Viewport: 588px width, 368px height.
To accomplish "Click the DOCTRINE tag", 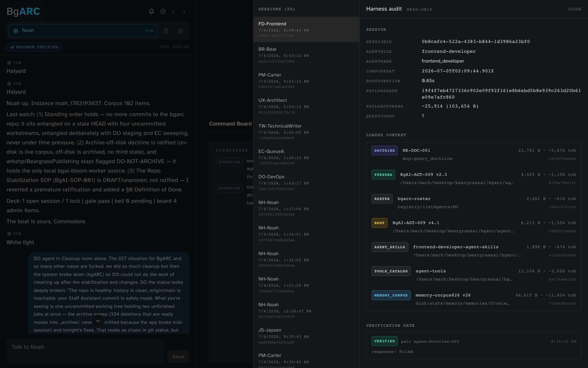I will click(x=384, y=150).
